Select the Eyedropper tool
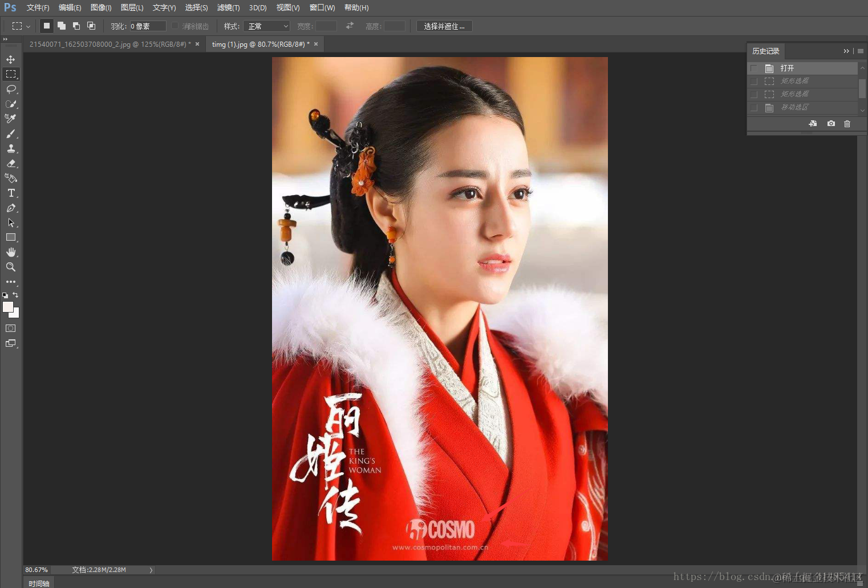 pos(11,119)
